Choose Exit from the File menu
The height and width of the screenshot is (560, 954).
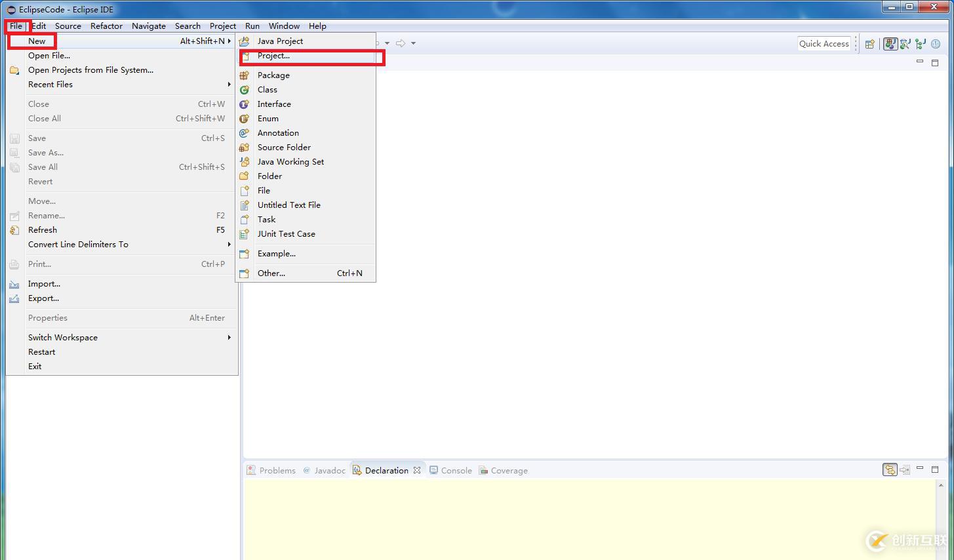pos(122,367)
